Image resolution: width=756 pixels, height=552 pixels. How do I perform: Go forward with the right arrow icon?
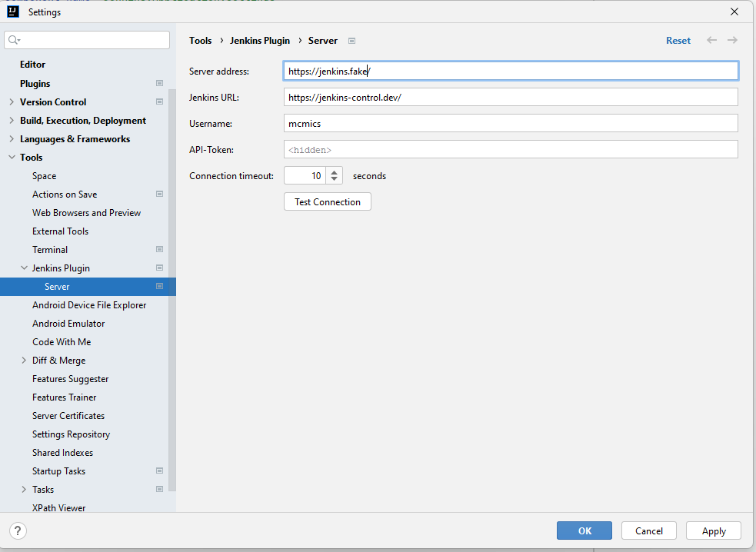pyautogui.click(x=732, y=40)
